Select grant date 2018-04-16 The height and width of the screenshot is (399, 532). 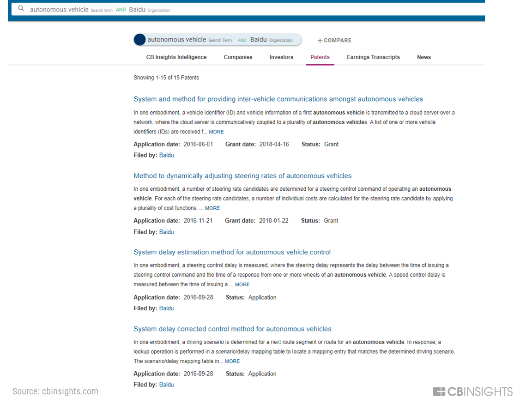click(x=274, y=144)
